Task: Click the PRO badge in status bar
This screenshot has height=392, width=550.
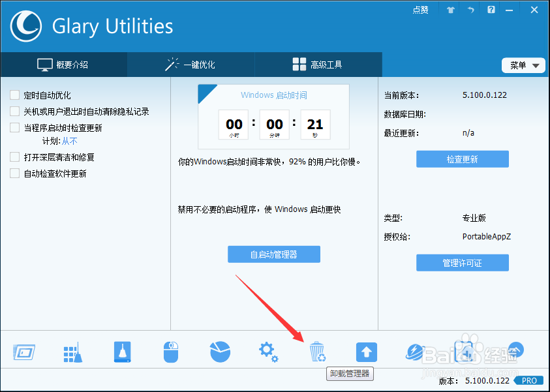Action: pos(528,381)
